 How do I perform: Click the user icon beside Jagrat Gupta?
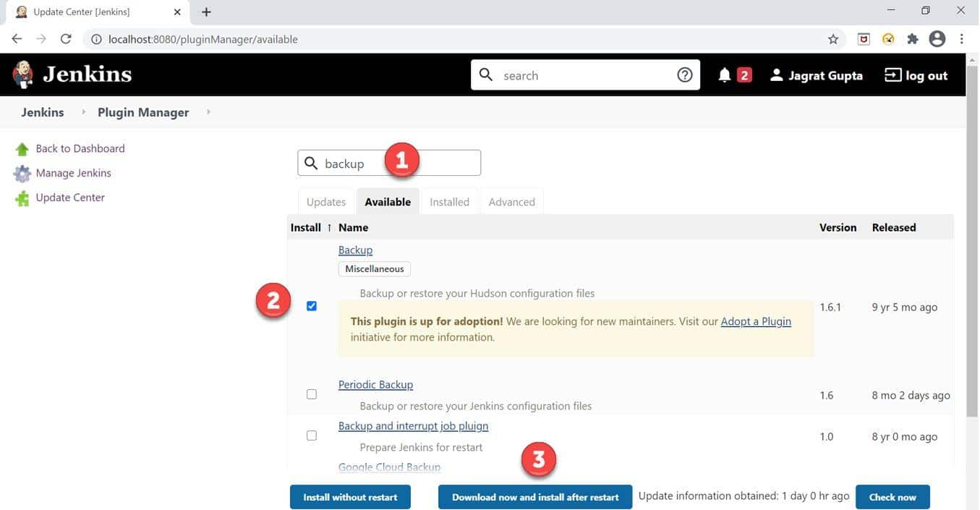[776, 74]
